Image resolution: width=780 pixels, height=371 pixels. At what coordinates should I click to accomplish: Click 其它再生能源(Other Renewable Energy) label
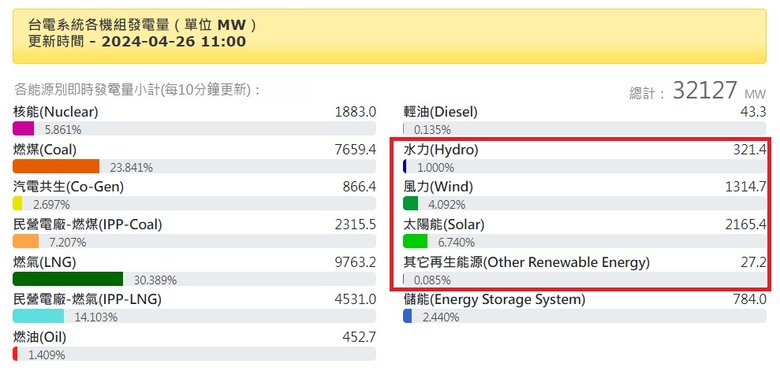526,263
